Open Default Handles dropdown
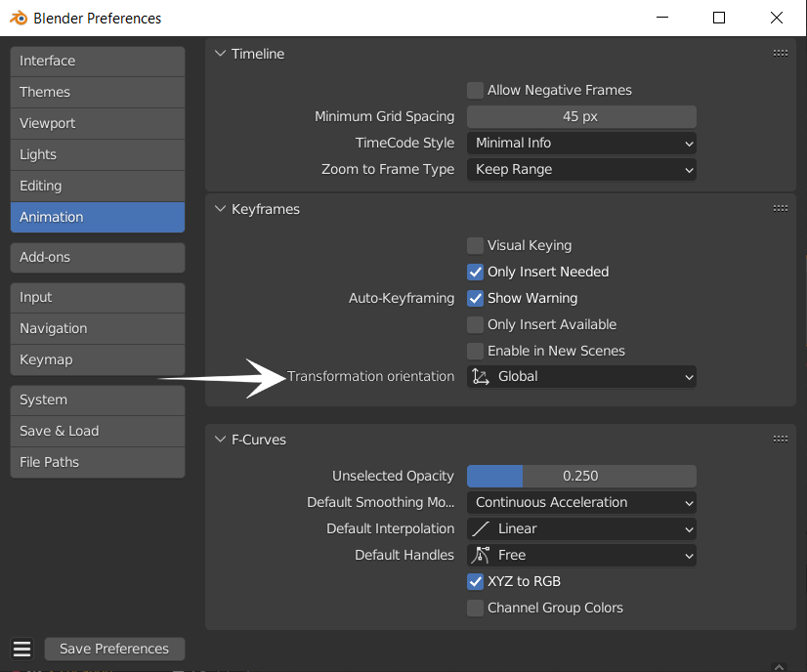Viewport: 807px width, 672px height. (581, 555)
